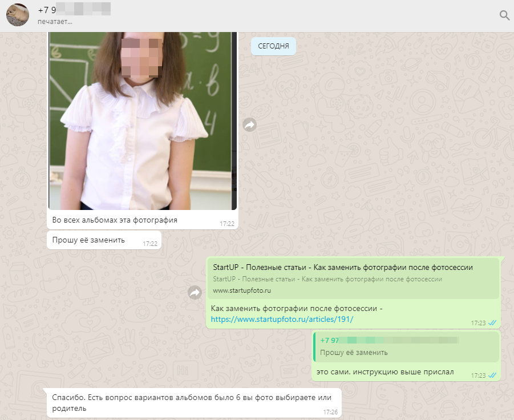Click the "печатает..." typing status
Image resolution: width=514 pixels, height=420 pixels.
(x=55, y=22)
